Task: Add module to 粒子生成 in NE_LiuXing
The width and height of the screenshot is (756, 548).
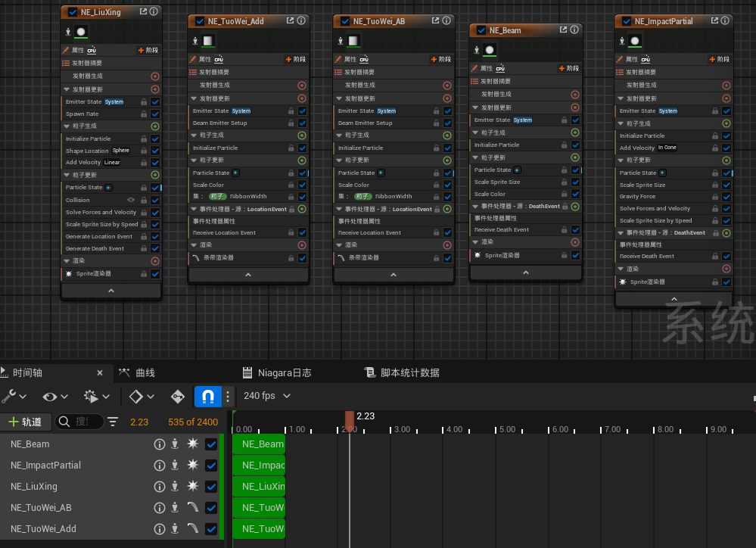Action: coord(155,126)
